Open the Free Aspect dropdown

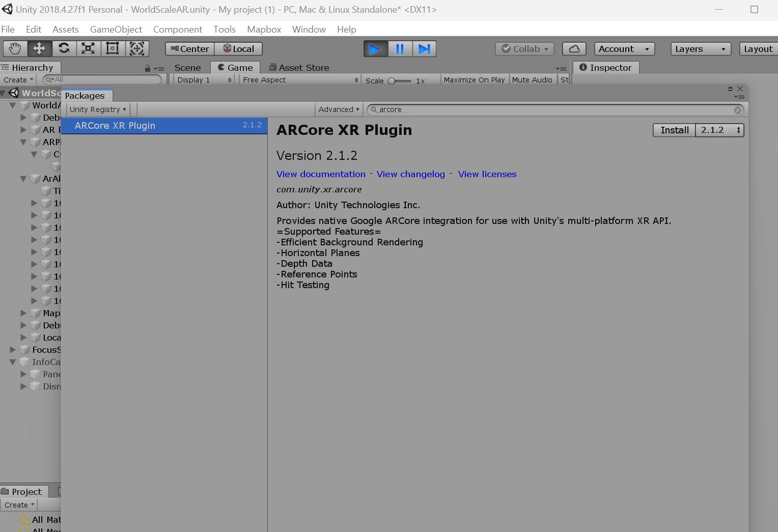tap(300, 80)
